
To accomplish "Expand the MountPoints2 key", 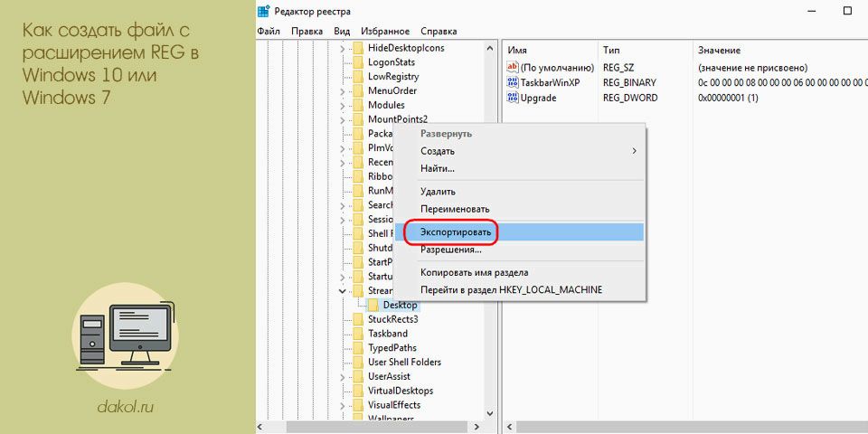I will tap(343, 119).
